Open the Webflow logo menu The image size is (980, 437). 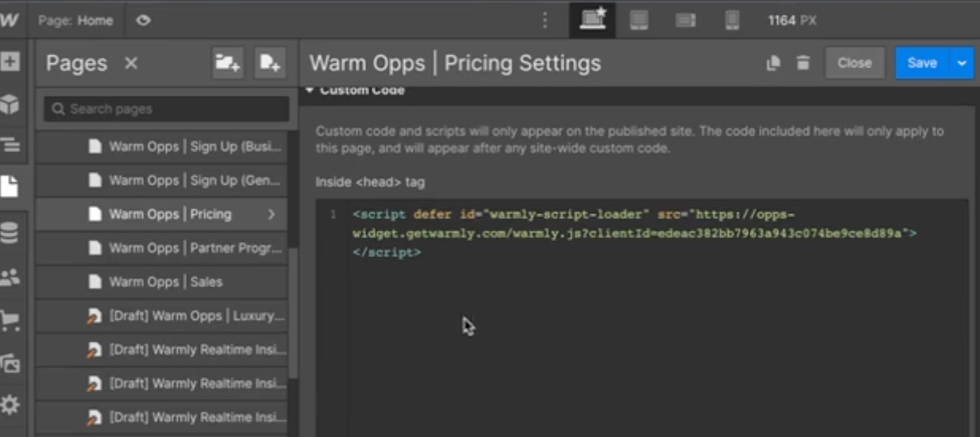(10, 20)
